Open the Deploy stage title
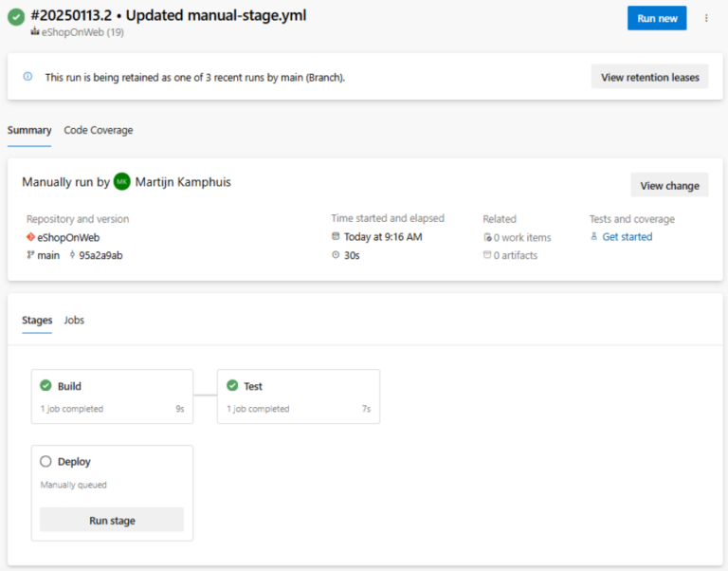This screenshot has height=571, width=728. pyautogui.click(x=74, y=462)
